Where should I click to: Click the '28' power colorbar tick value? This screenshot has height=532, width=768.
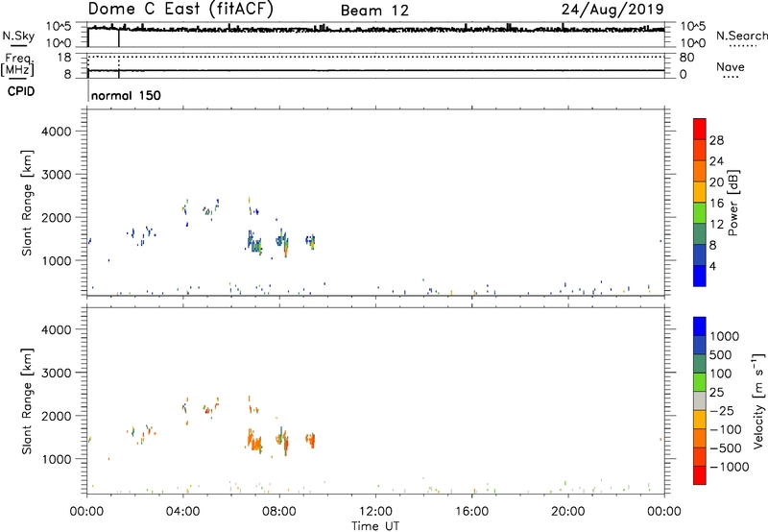coord(716,140)
